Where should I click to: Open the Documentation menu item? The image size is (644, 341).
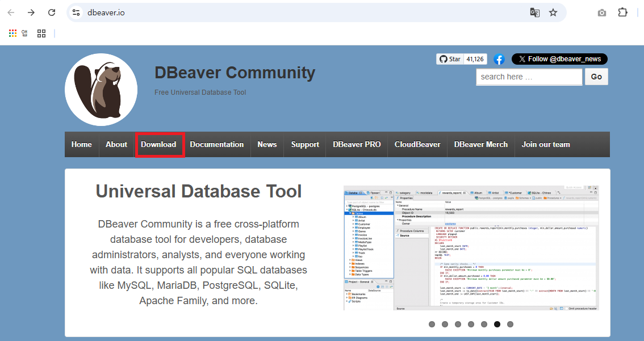pyautogui.click(x=217, y=145)
